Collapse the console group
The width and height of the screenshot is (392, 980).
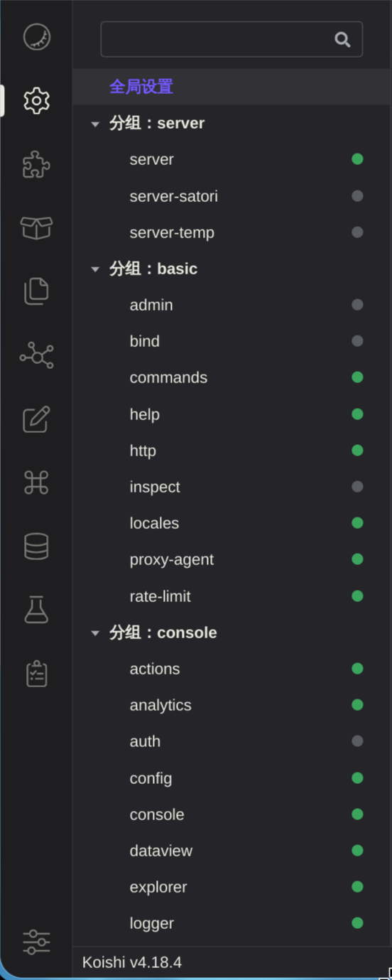pyautogui.click(x=95, y=633)
